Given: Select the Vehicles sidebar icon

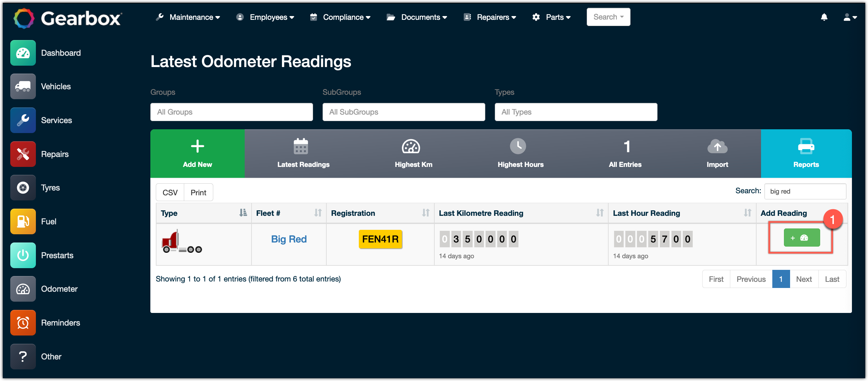Looking at the screenshot, I should click(23, 86).
